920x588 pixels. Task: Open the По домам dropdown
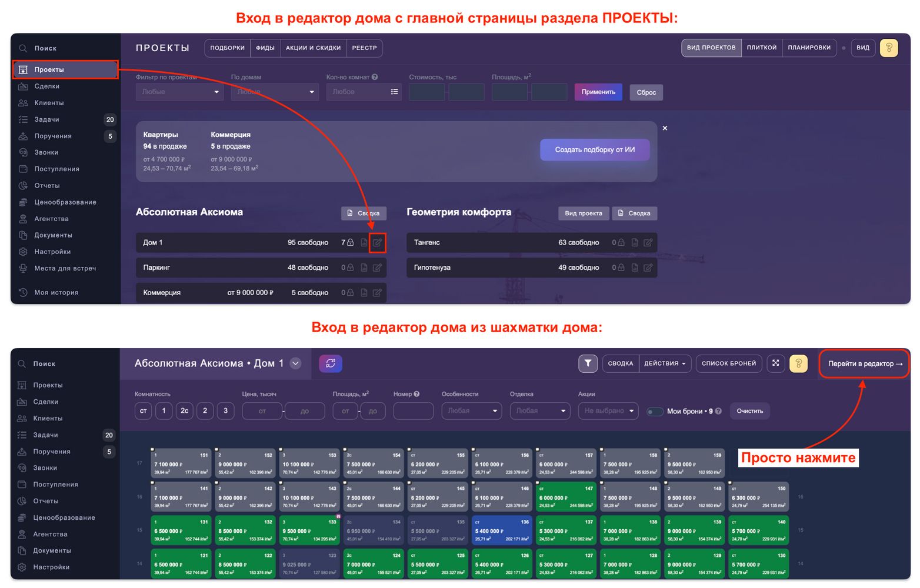point(275,92)
